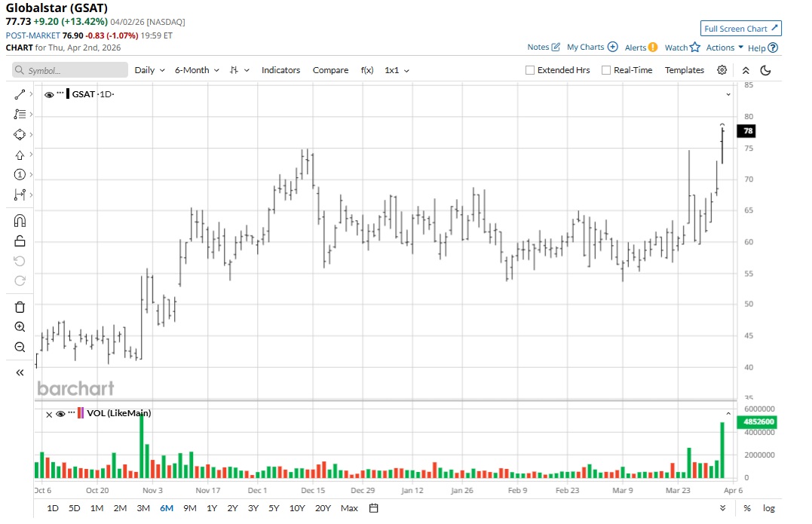Choose the arrow marker tool
This screenshot has width=812, height=524.
pos(20,155)
